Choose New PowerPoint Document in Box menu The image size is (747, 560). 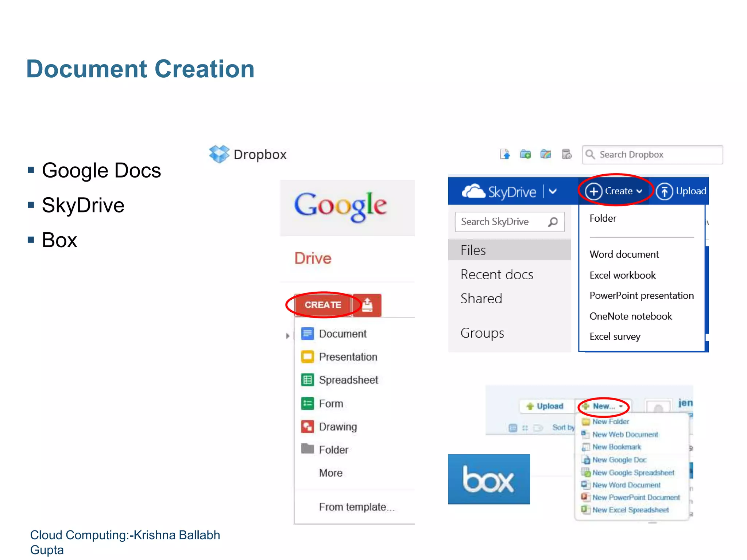point(636,497)
